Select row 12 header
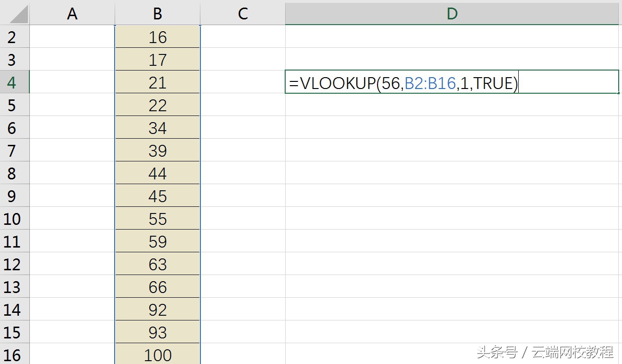622x364 pixels. [x=15, y=264]
